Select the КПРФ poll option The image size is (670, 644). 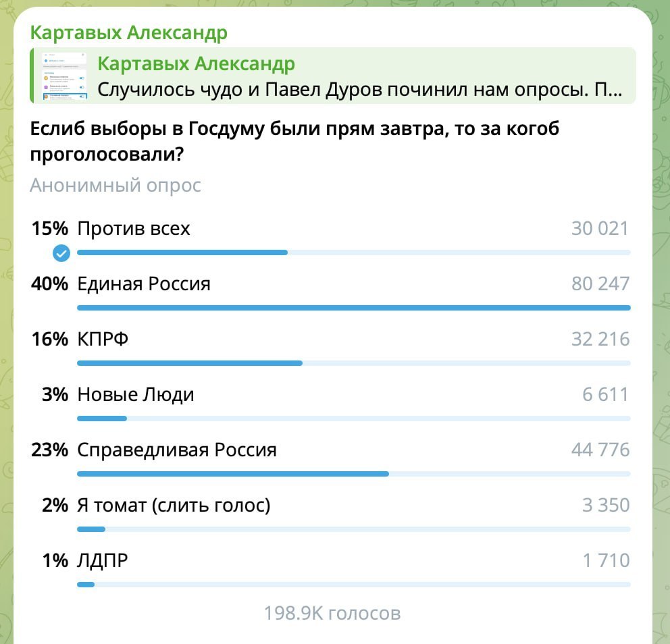(103, 340)
